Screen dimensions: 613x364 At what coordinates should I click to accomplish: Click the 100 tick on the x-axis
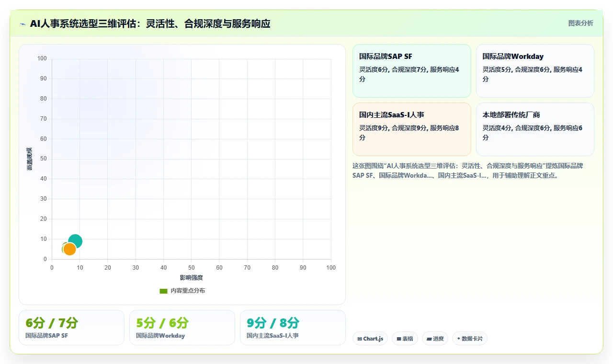(x=331, y=268)
